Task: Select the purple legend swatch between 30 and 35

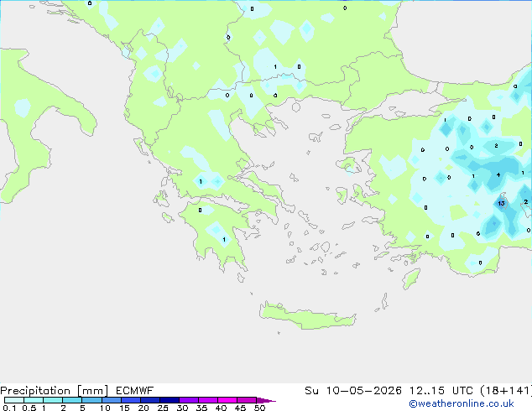Action: pos(189,400)
